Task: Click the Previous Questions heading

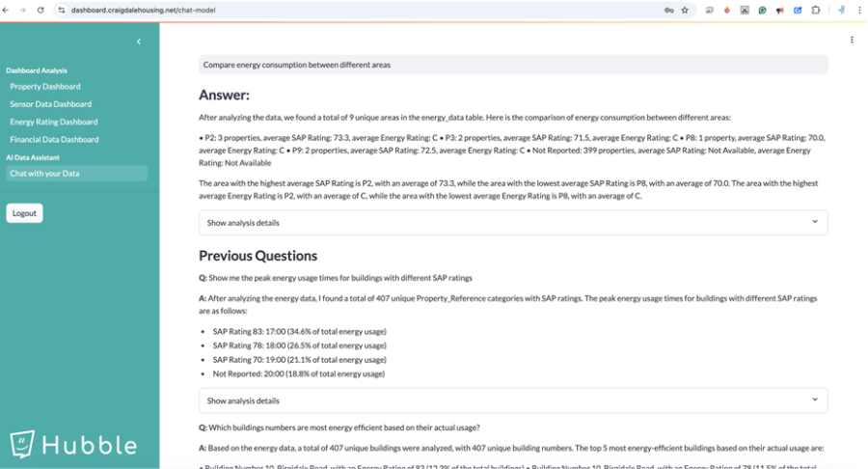Action: coord(258,256)
